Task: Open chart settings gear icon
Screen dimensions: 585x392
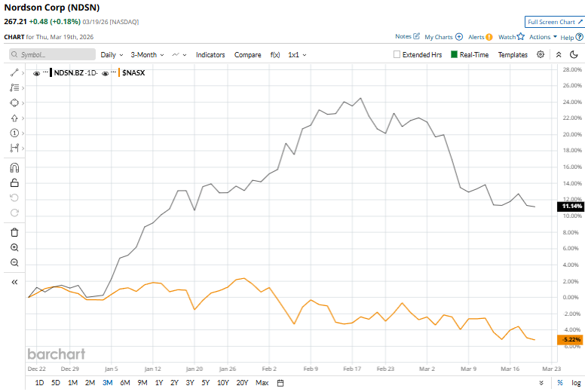Action: 541,54
